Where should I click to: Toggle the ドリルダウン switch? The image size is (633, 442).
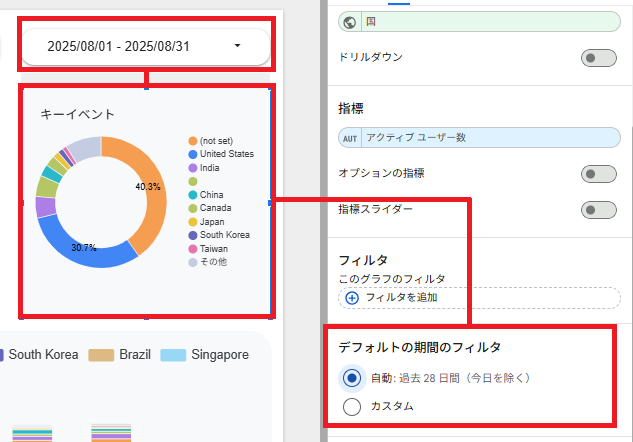598,58
